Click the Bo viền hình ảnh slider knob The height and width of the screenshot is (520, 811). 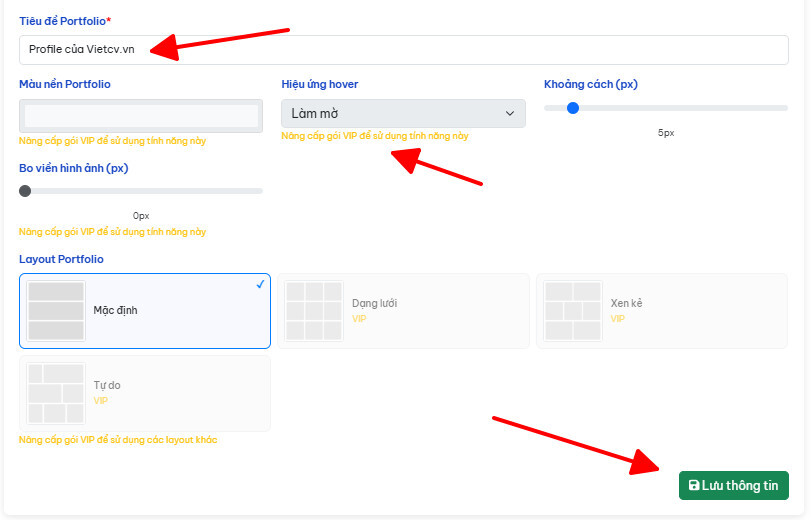point(25,191)
